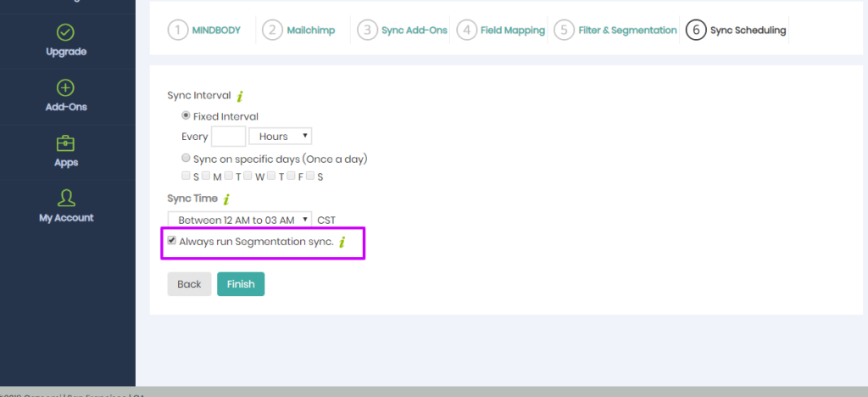Focus the Every interval number field
The height and width of the screenshot is (397, 868).
coord(229,136)
